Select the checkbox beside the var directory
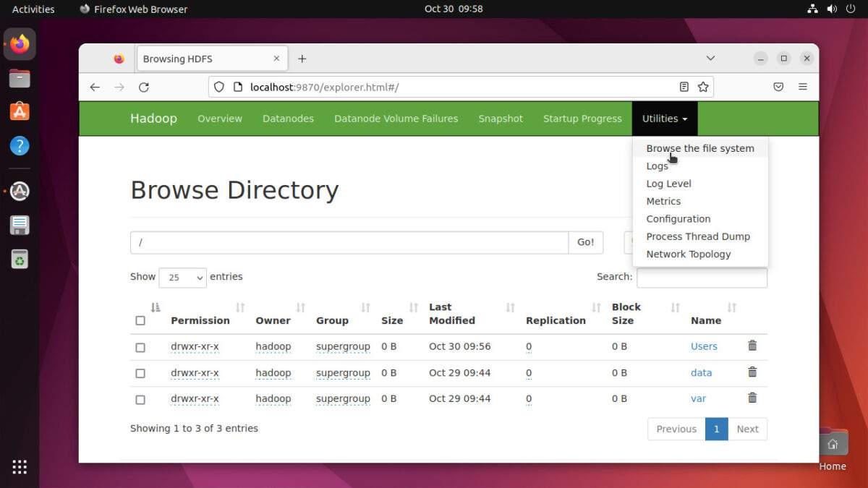868x488 pixels. click(140, 399)
